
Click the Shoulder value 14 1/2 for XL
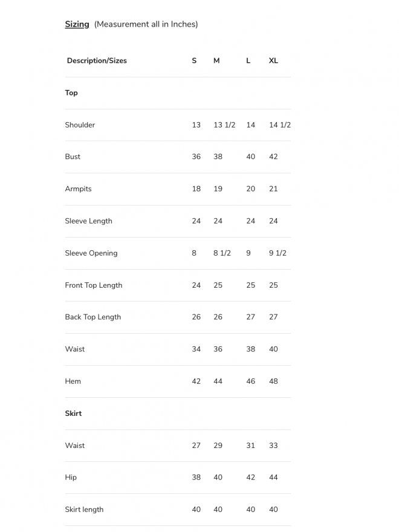pos(279,125)
